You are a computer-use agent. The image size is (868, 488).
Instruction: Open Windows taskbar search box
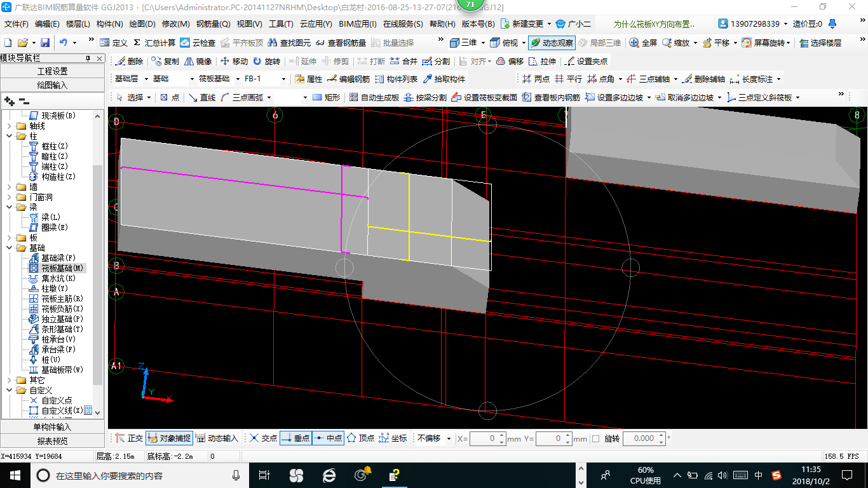(140, 475)
